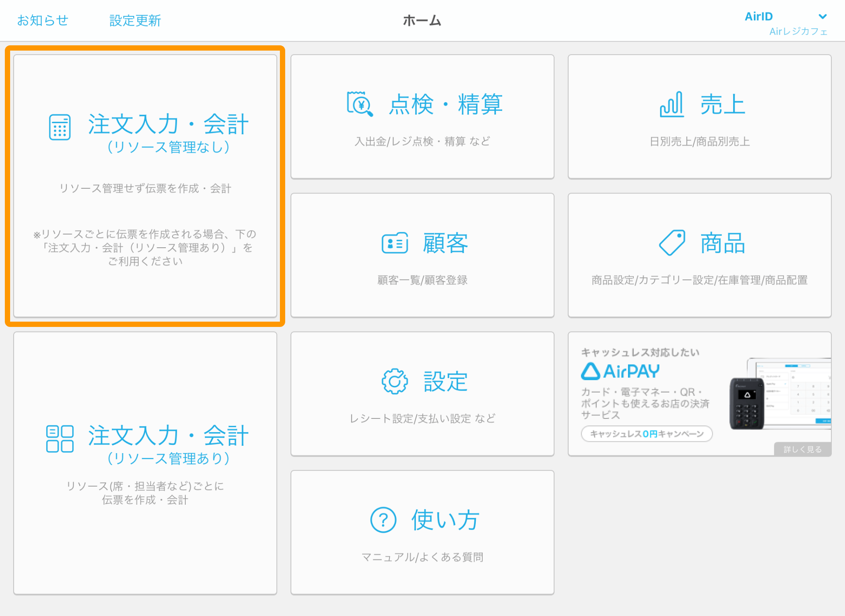Click リソース(席・担当者など)ごとに text
845x616 pixels.
[145, 486]
